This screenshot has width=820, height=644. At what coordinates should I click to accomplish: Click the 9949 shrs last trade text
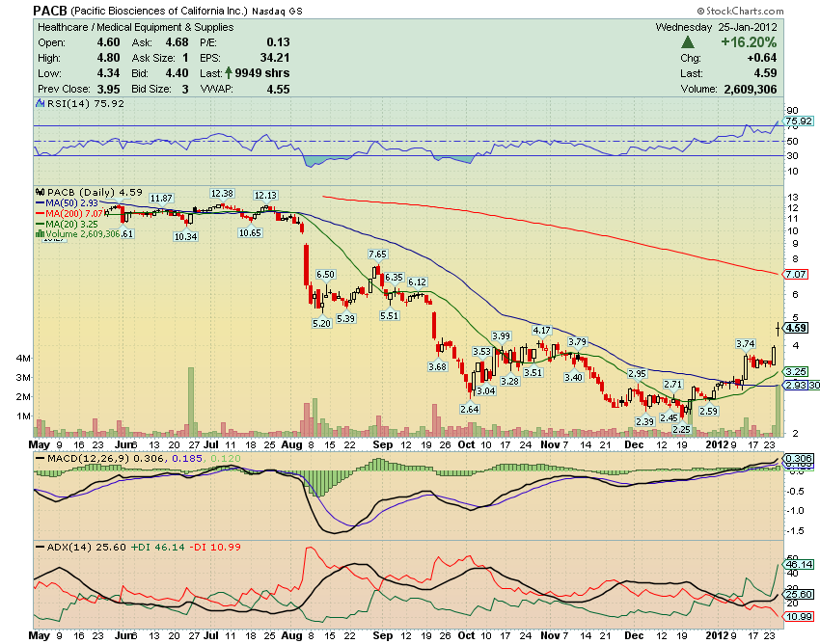click(x=262, y=73)
